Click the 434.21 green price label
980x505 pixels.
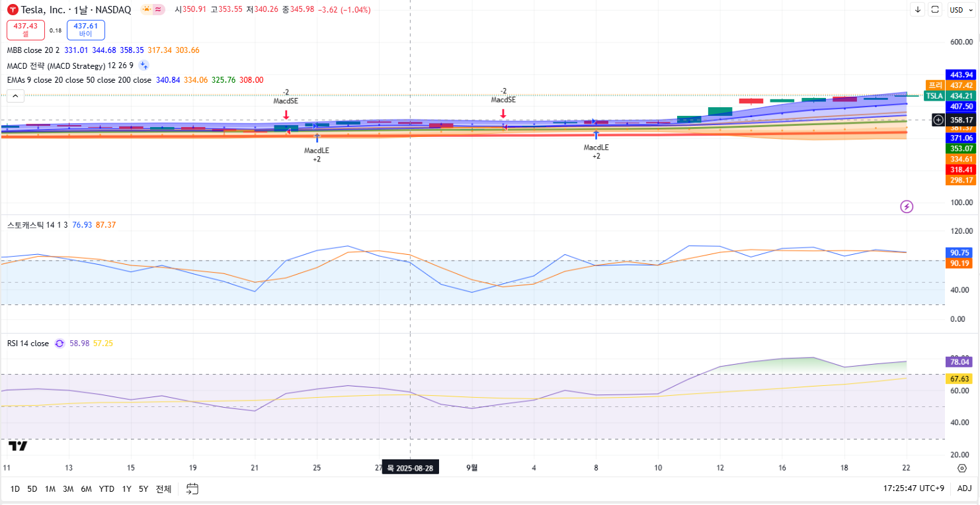coord(961,96)
